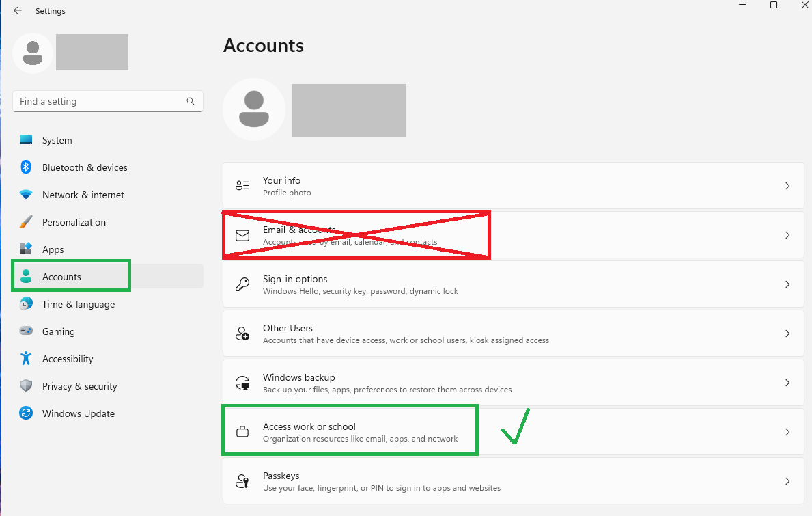Click the System monitor icon
The height and width of the screenshot is (516, 812).
click(26, 140)
